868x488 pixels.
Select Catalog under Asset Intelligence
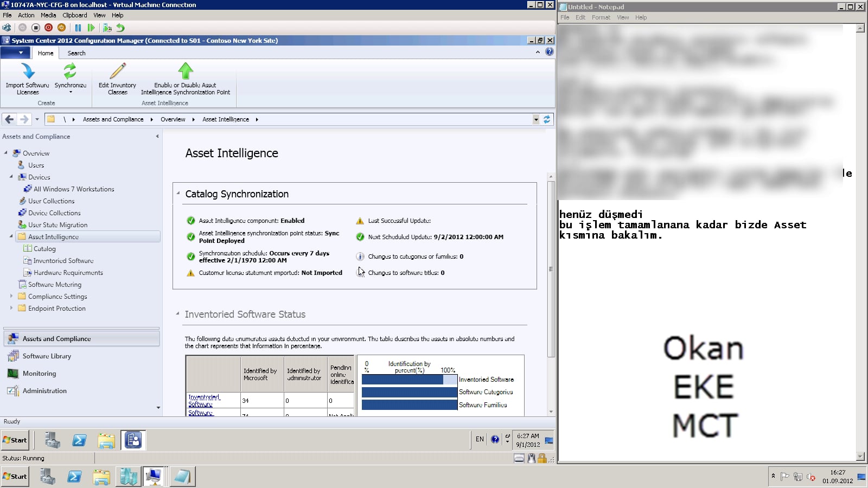pos(44,249)
